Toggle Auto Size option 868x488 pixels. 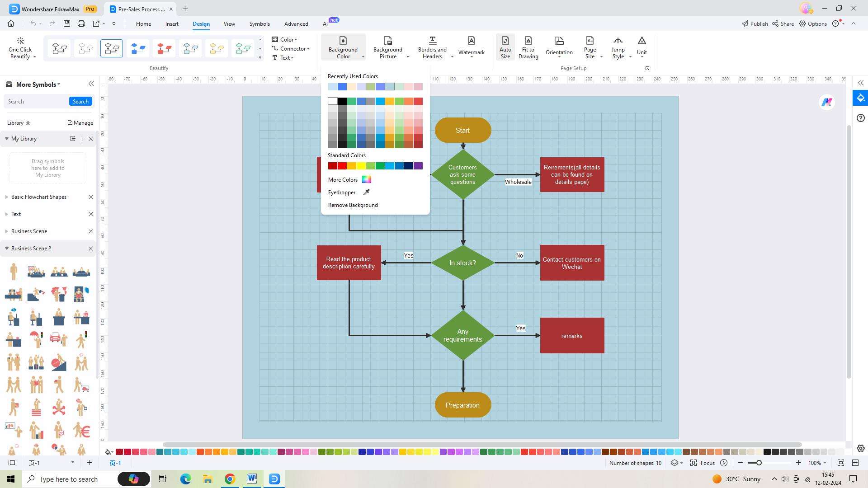(x=505, y=48)
